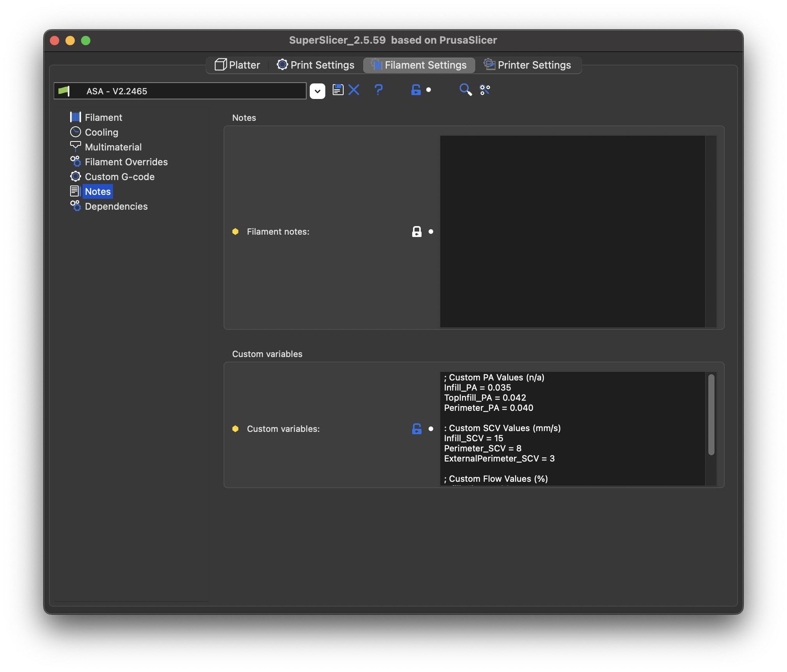Click the save preset floppy icon
This screenshot has width=787, height=672.
pyautogui.click(x=338, y=90)
